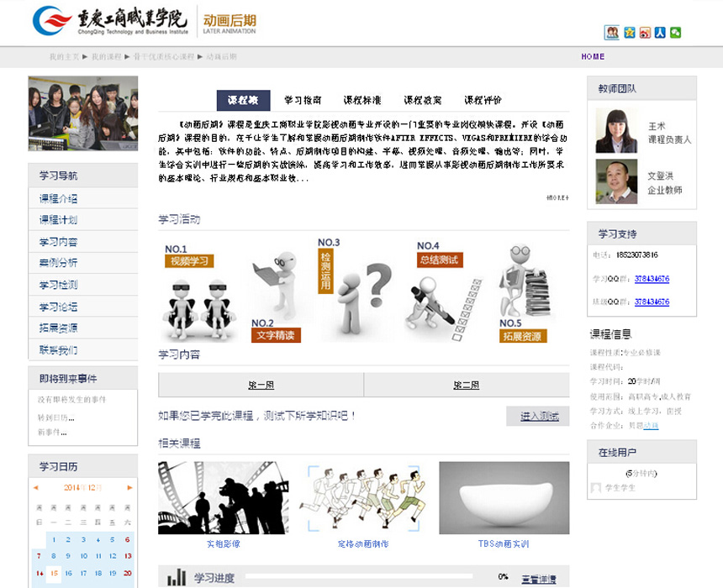Share to Qzone via the star icon
The height and width of the screenshot is (588, 723).
coord(629,33)
